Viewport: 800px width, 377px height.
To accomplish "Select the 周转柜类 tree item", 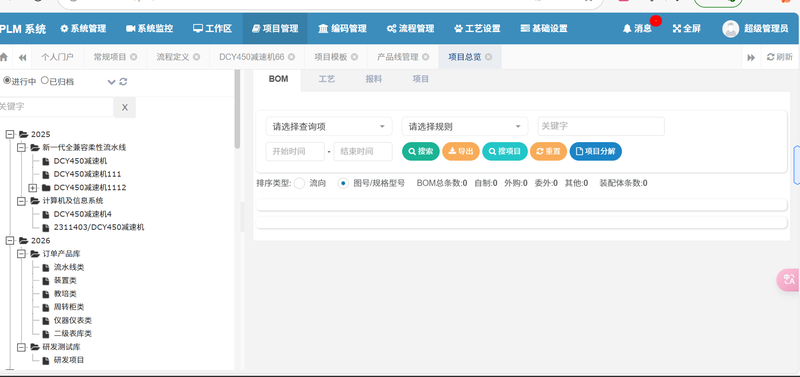I will pos(69,307).
